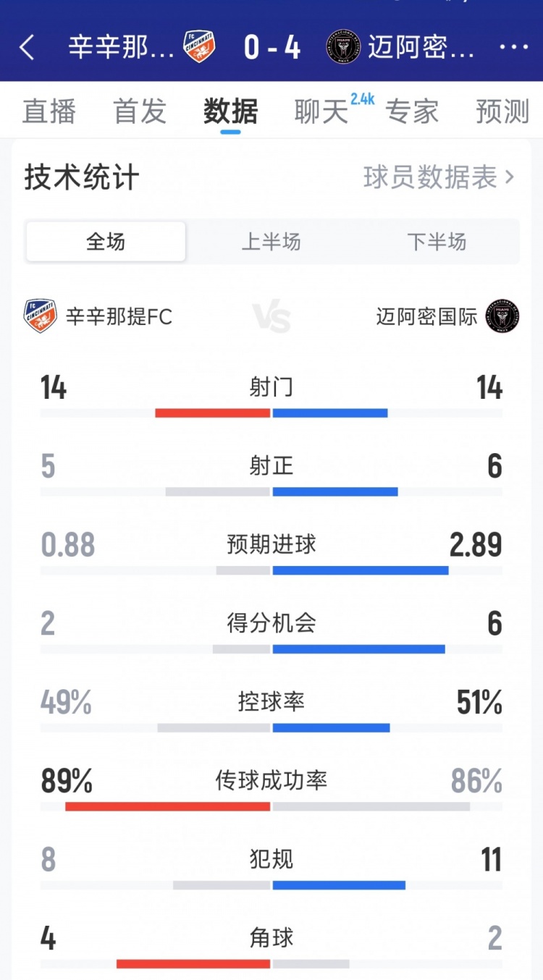Viewport: 543px width, 980px height.
Task: Switch to 下半场 second-half stats
Action: coord(437,242)
